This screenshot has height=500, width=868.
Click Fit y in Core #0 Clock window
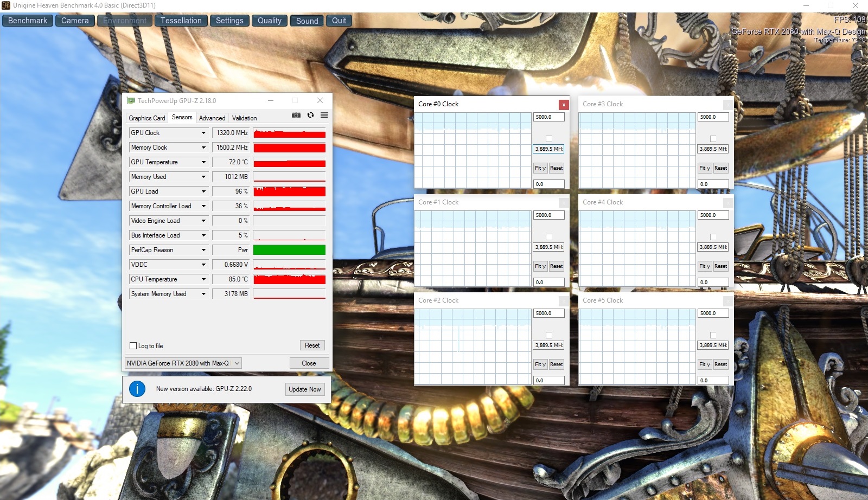tap(540, 168)
